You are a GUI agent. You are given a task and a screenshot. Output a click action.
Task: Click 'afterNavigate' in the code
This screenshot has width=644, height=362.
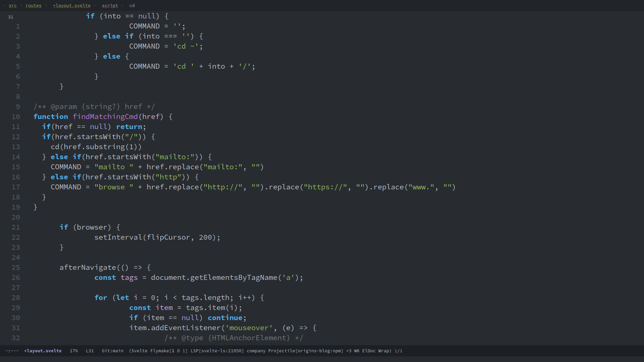click(x=88, y=267)
